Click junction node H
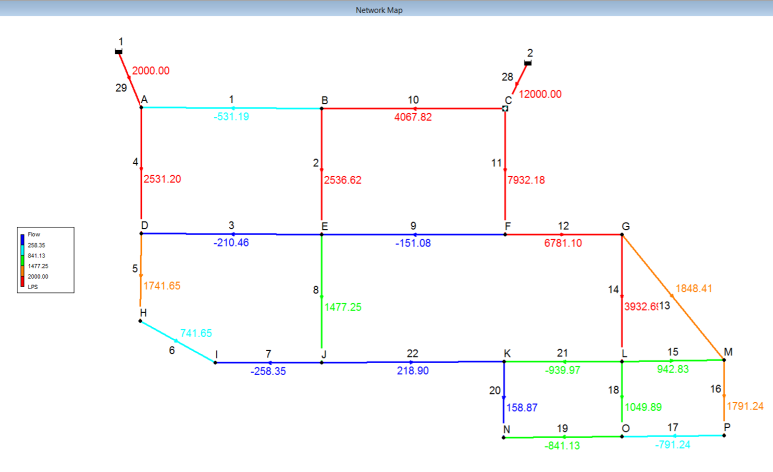The width and height of the screenshot is (773, 472). pos(141,321)
